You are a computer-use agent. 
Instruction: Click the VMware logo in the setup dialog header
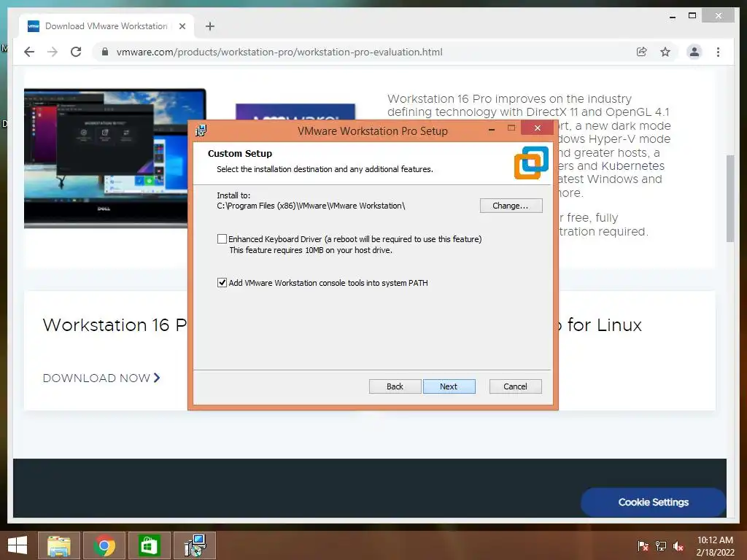tap(531, 163)
